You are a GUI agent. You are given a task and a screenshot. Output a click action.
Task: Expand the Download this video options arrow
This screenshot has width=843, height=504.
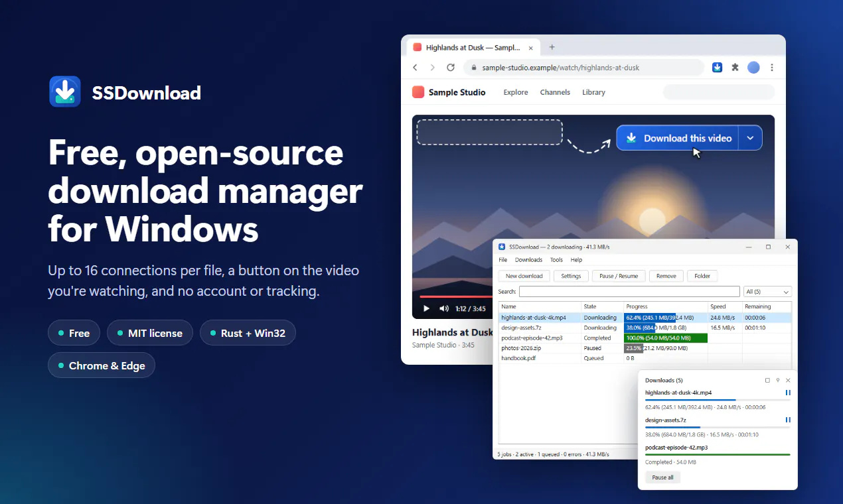coord(750,138)
